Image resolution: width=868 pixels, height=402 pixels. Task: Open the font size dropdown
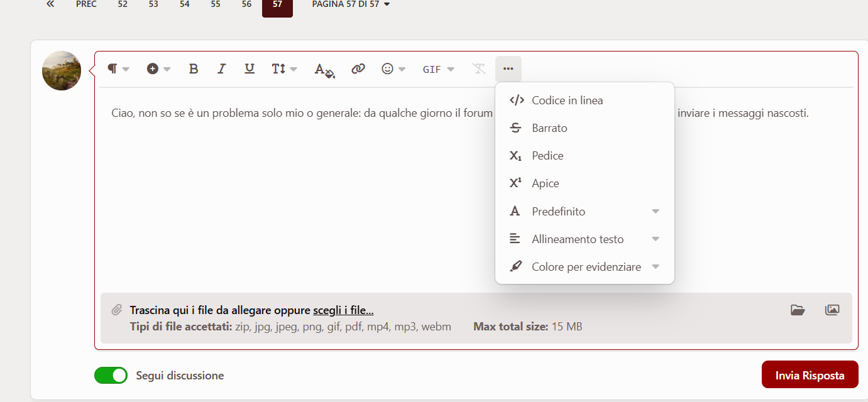tap(284, 69)
